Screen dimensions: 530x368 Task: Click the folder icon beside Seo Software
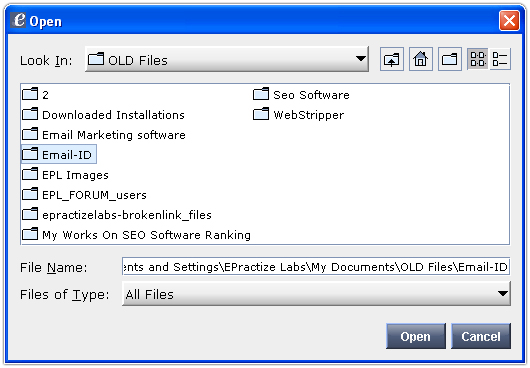pos(261,94)
